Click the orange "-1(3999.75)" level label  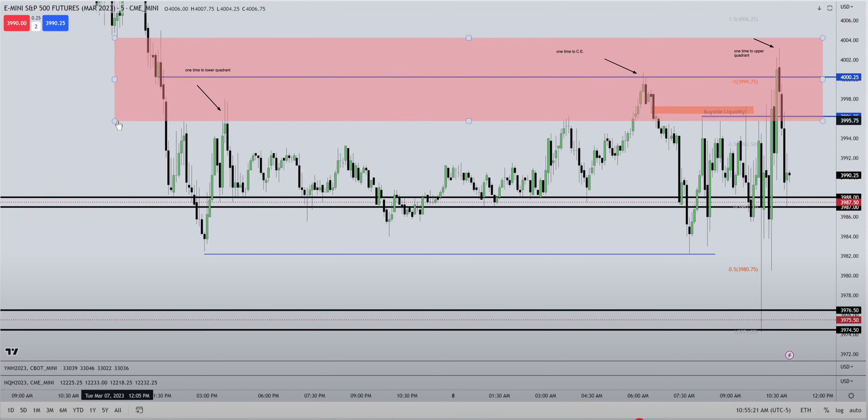click(x=744, y=82)
